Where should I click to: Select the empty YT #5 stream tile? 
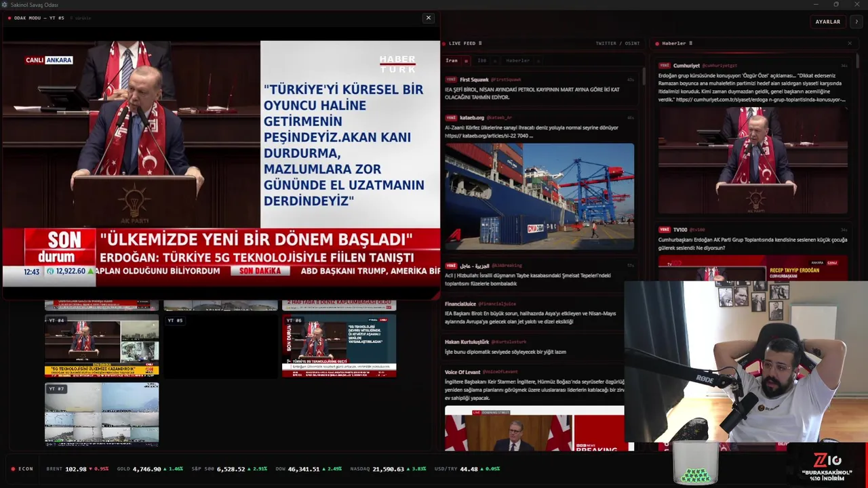click(x=220, y=346)
